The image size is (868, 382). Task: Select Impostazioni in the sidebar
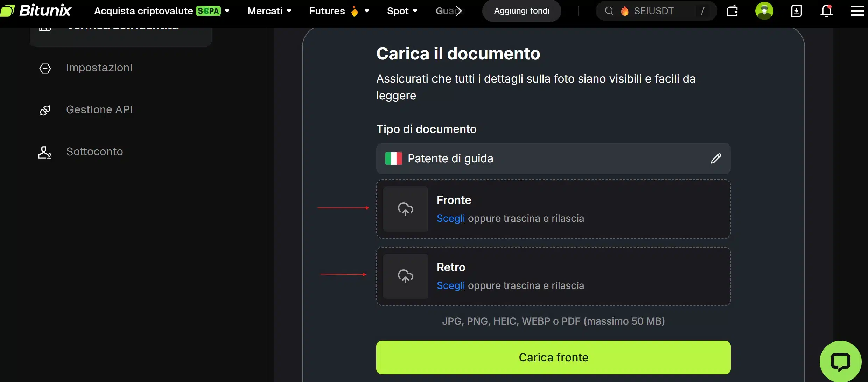pyautogui.click(x=99, y=68)
